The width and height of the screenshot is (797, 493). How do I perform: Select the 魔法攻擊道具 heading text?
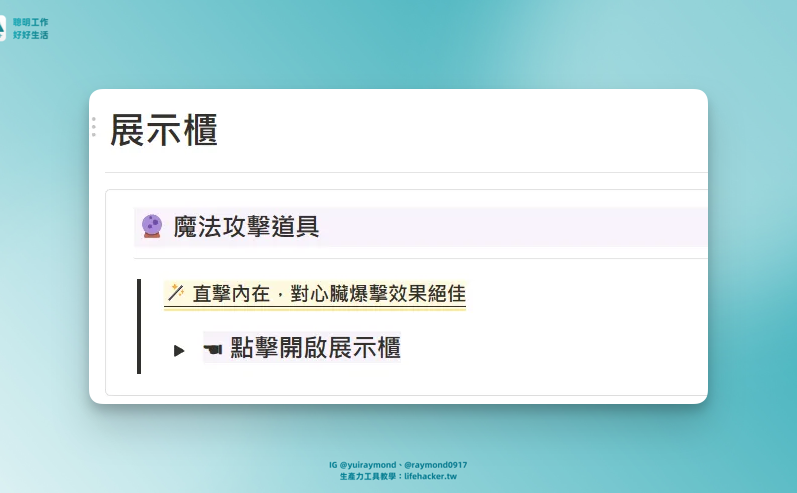[x=246, y=227]
